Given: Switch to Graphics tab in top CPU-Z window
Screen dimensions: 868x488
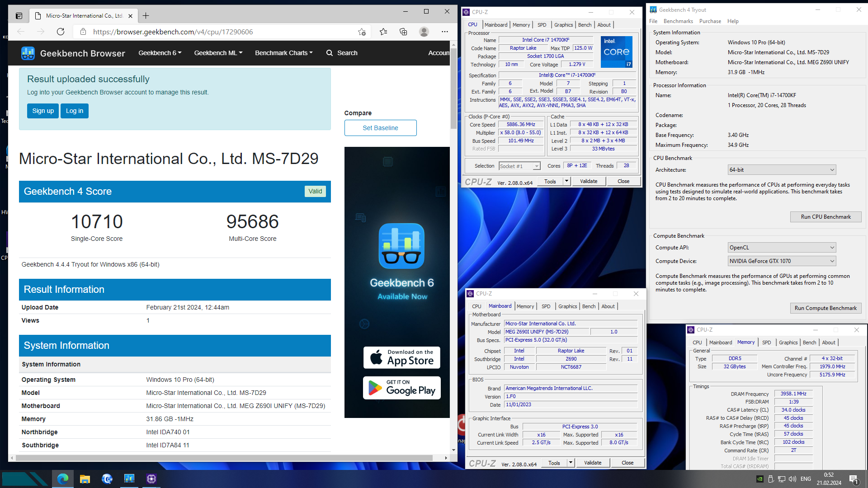Looking at the screenshot, I should [563, 25].
